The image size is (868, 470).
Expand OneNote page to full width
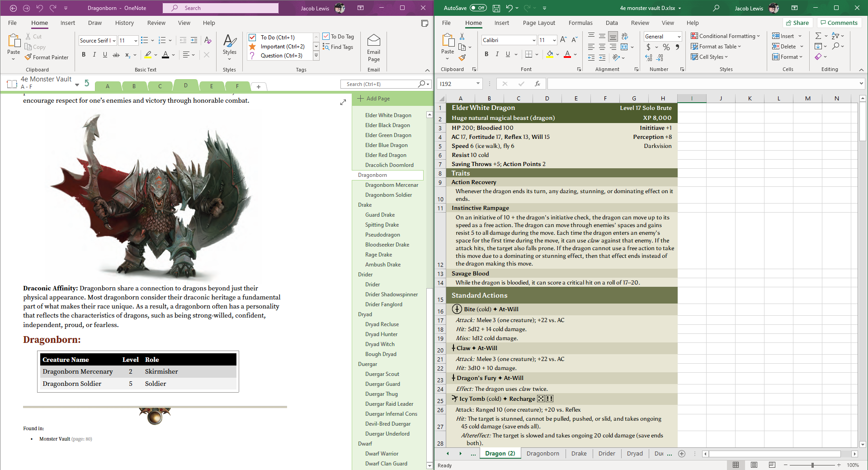343,102
